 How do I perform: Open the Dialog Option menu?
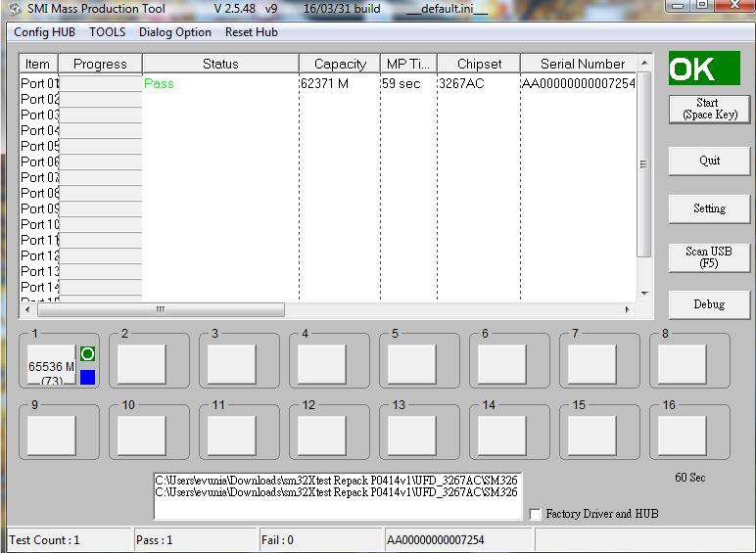(x=175, y=32)
